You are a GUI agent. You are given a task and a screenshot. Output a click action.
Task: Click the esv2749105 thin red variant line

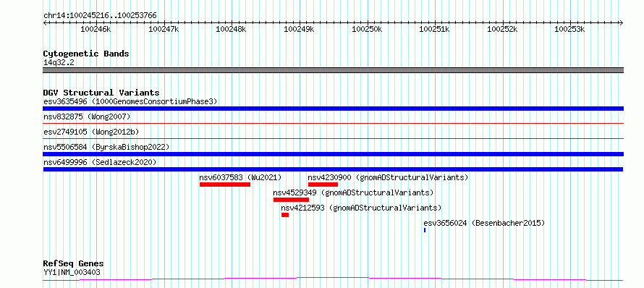pyautogui.click(x=333, y=138)
